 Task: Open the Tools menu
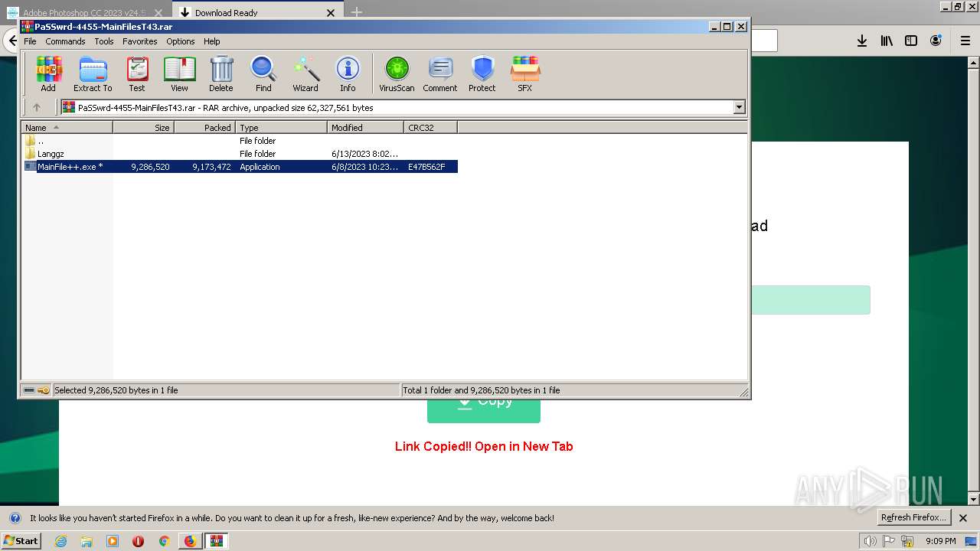(x=104, y=41)
